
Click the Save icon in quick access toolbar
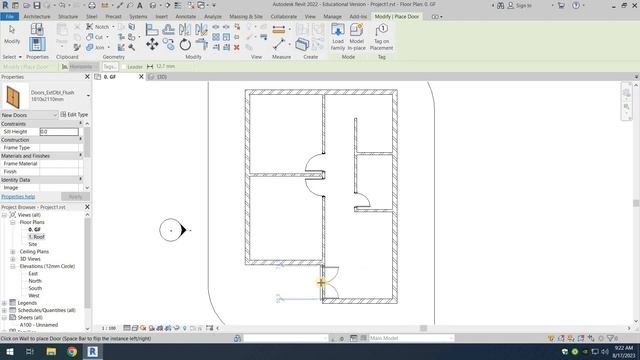37,5
